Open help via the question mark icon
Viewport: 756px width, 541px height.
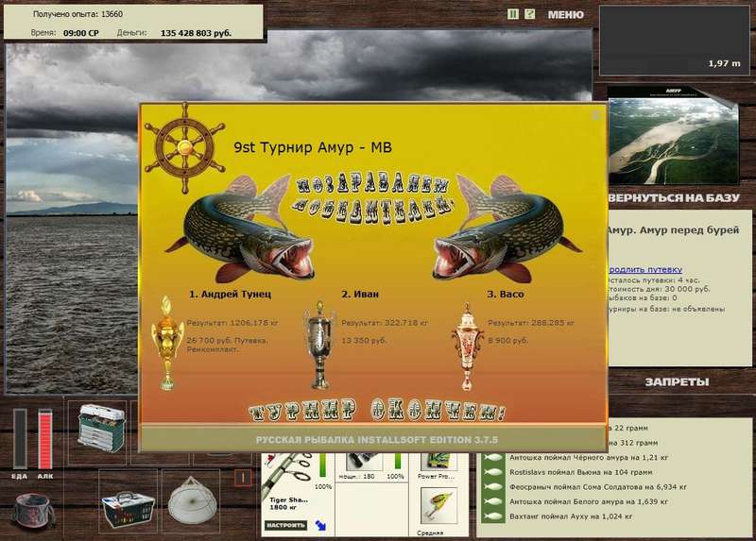tap(529, 14)
